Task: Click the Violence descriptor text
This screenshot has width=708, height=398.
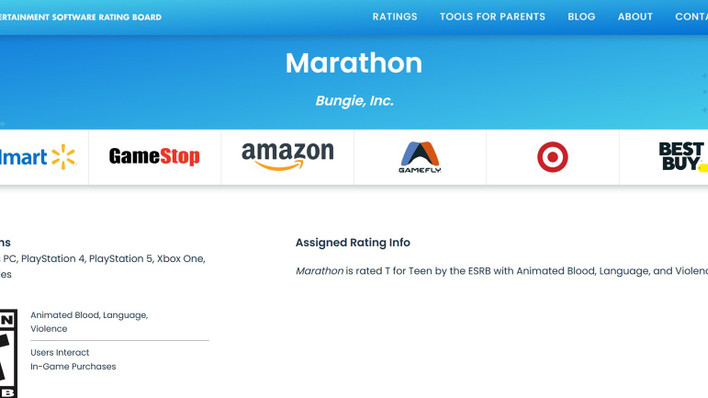Action: 49,329
